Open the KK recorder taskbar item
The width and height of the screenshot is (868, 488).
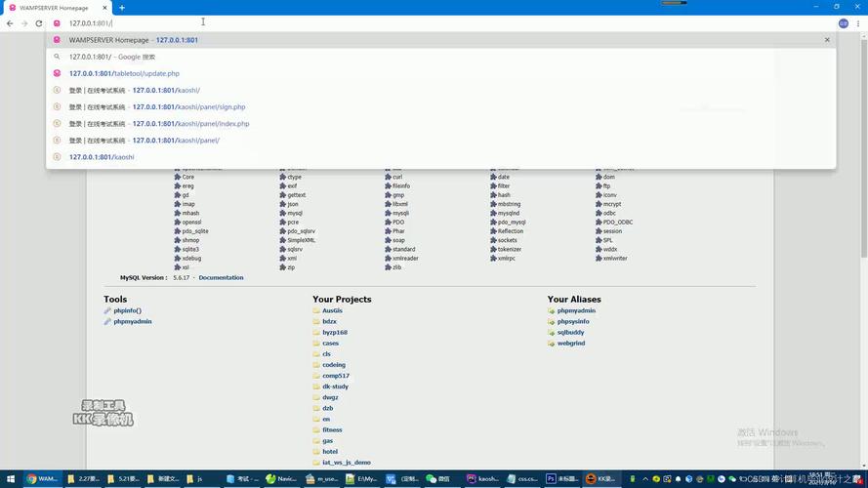point(601,478)
